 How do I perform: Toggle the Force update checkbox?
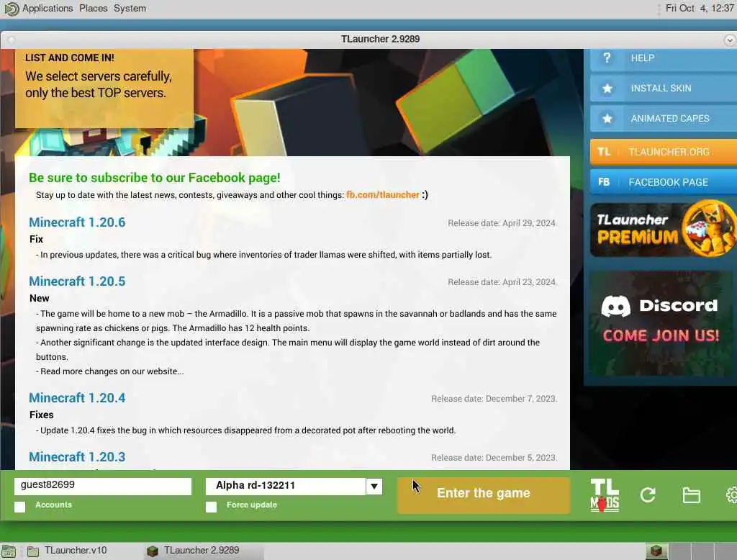[x=211, y=507]
